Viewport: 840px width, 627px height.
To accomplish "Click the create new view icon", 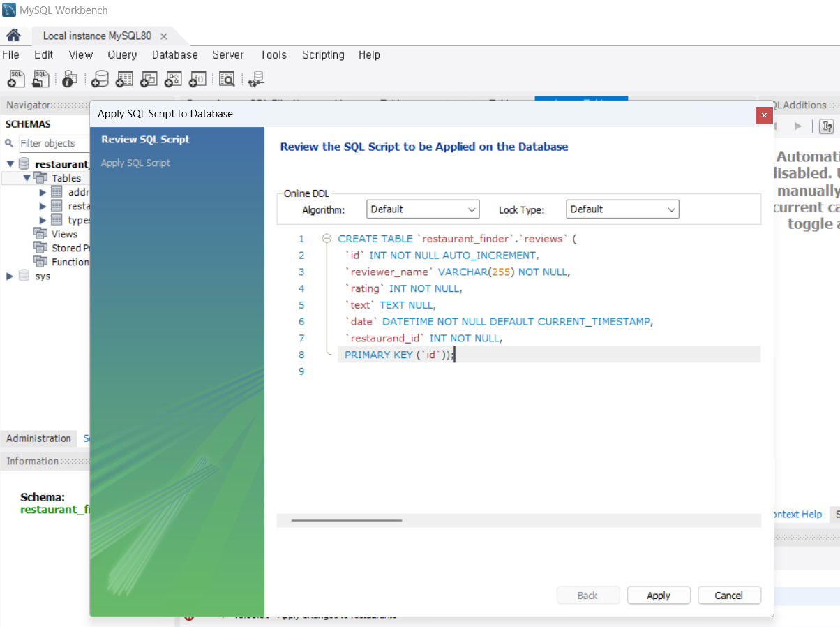I will (x=149, y=79).
